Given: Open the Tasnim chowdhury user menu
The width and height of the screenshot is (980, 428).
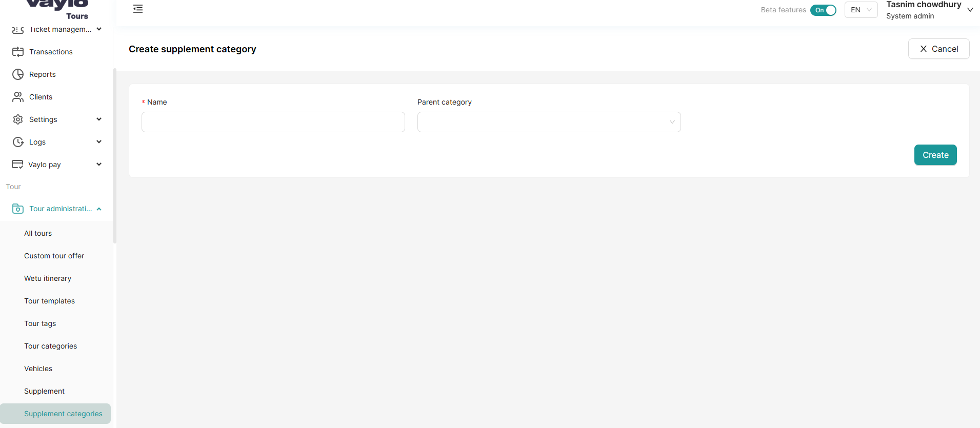Looking at the screenshot, I should (x=929, y=10).
